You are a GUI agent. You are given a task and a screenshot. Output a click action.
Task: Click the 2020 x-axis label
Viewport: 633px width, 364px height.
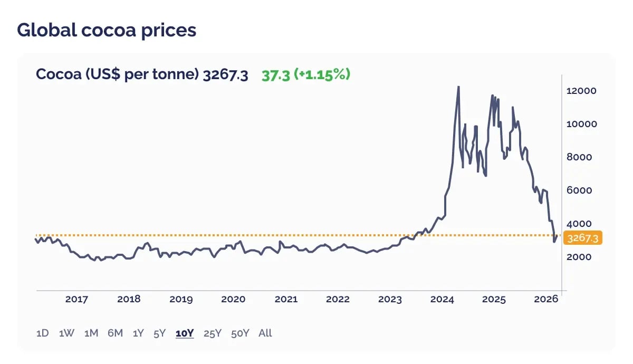[x=233, y=299]
